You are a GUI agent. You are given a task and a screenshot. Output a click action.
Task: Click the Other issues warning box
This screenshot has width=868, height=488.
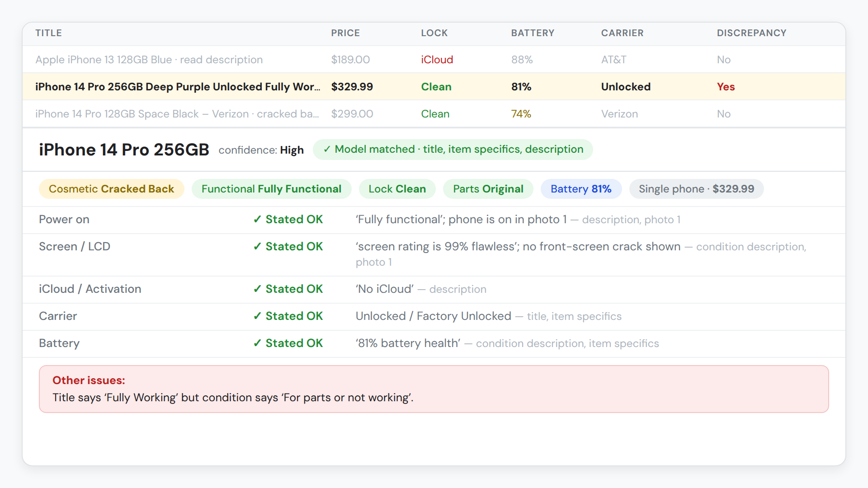pyautogui.click(x=434, y=389)
